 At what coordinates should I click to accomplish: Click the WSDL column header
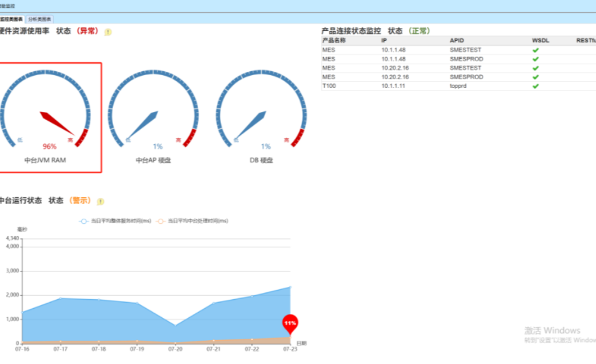click(x=540, y=41)
